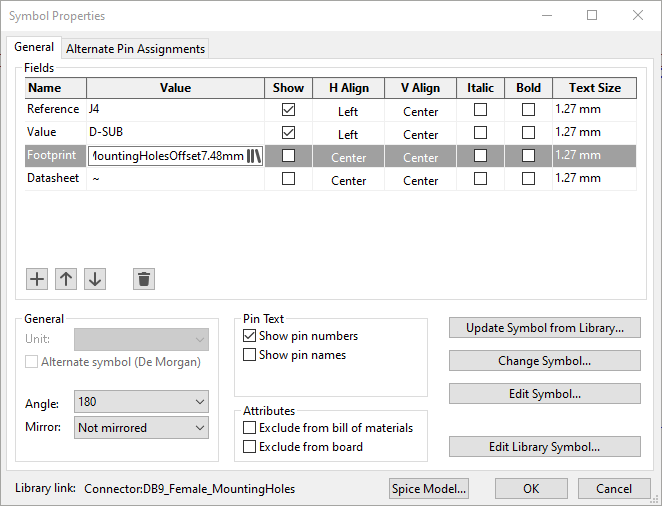662x506 pixels.
Task: Open footprint library browser icon
Action: (254, 156)
